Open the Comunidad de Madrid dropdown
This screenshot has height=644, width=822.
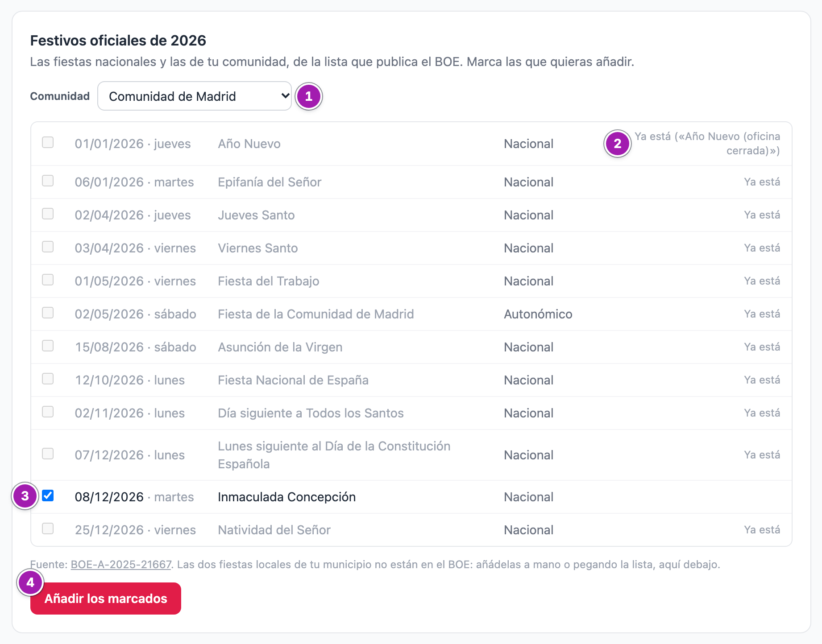coord(195,96)
